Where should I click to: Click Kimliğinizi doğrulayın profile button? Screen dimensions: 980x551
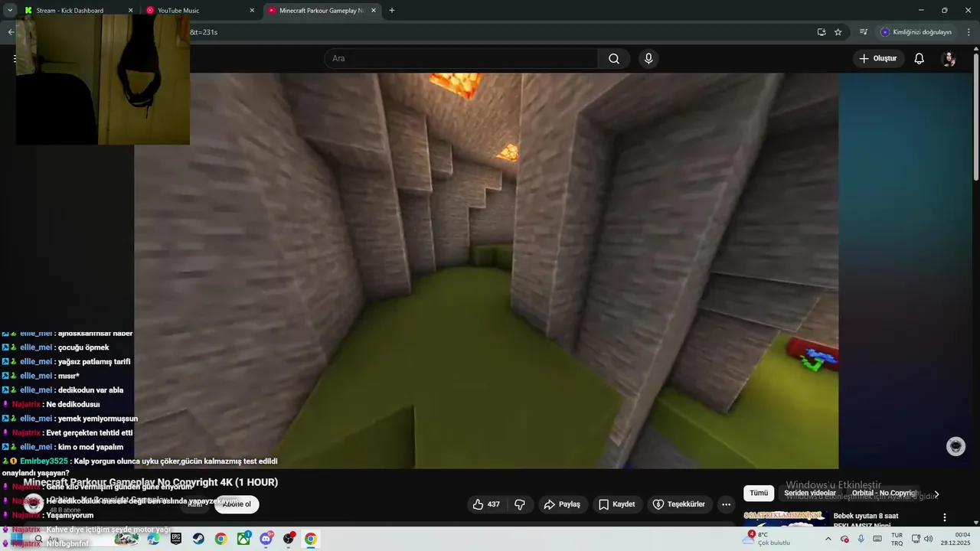(x=916, y=32)
